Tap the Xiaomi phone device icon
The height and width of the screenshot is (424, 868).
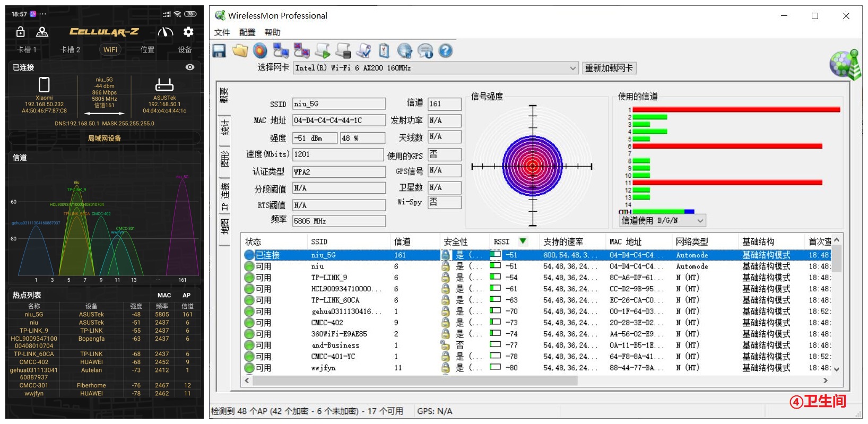click(45, 84)
